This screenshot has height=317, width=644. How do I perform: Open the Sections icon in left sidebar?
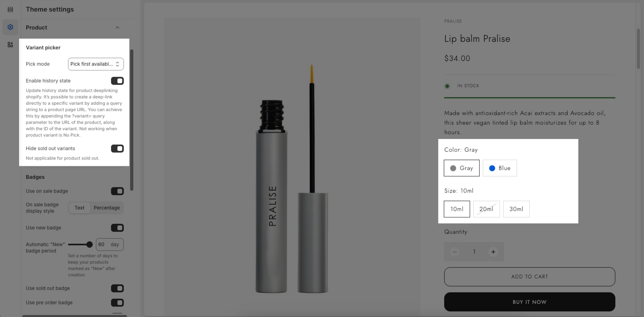(10, 9)
